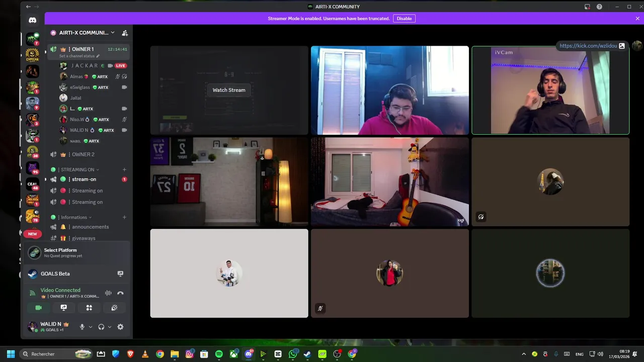Open noise suppression options icon

click(x=108, y=293)
